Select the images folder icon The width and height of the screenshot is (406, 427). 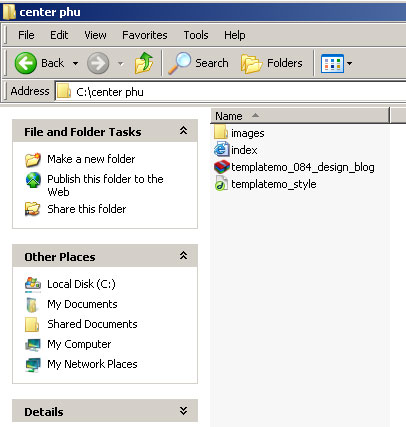click(x=221, y=133)
